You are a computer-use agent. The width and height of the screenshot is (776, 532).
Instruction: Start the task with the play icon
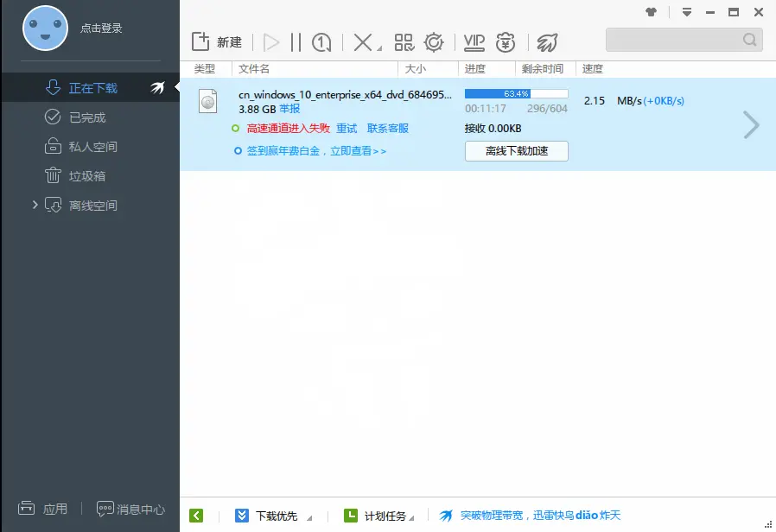pyautogui.click(x=270, y=42)
